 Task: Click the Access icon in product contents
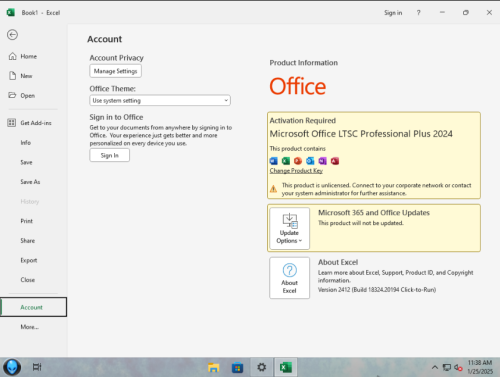335,161
